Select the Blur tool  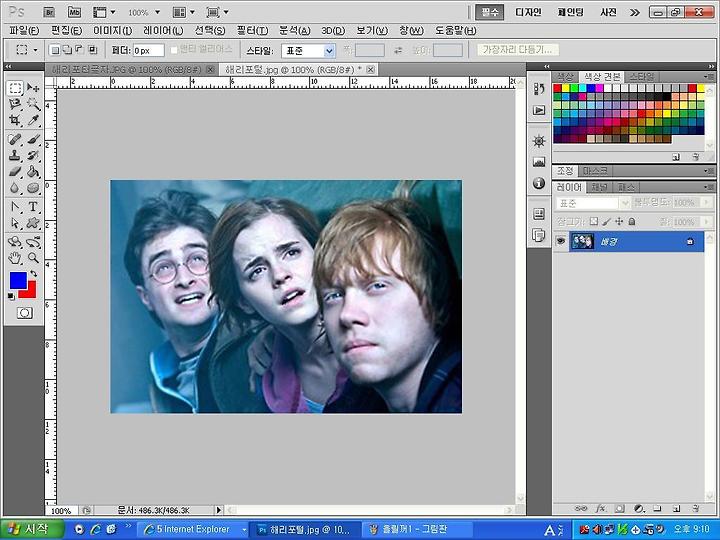pos(15,188)
